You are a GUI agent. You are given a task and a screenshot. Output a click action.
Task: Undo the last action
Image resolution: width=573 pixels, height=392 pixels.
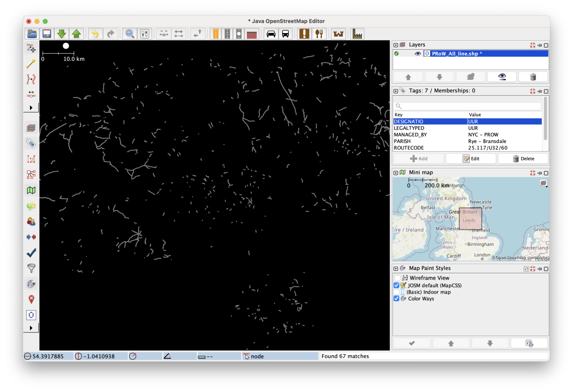pyautogui.click(x=95, y=34)
